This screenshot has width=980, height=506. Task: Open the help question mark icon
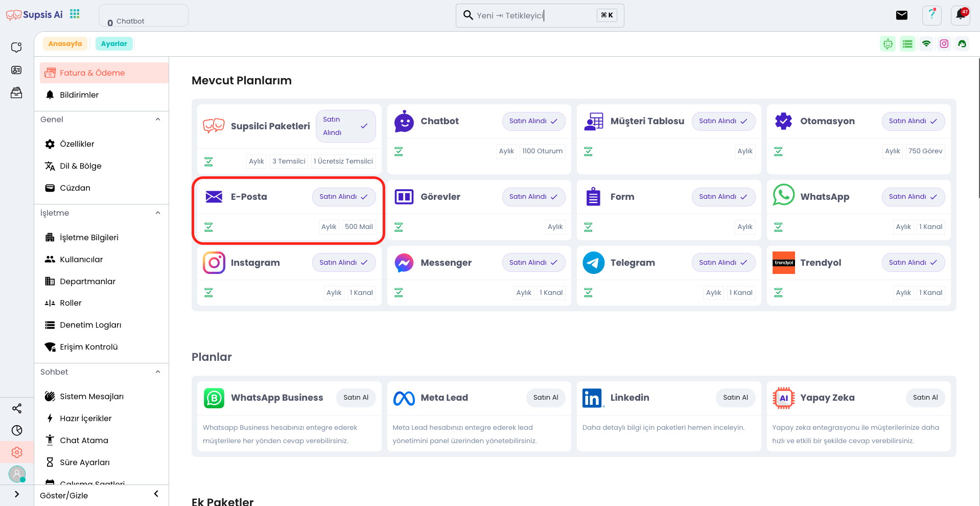[x=932, y=15]
